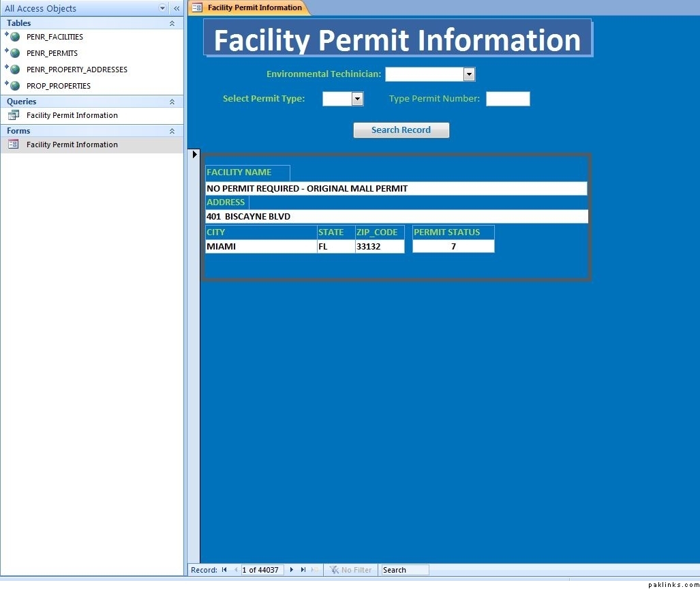Image resolution: width=700 pixels, height=589 pixels.
Task: Click the record selector arrow on form
Action: tap(194, 155)
